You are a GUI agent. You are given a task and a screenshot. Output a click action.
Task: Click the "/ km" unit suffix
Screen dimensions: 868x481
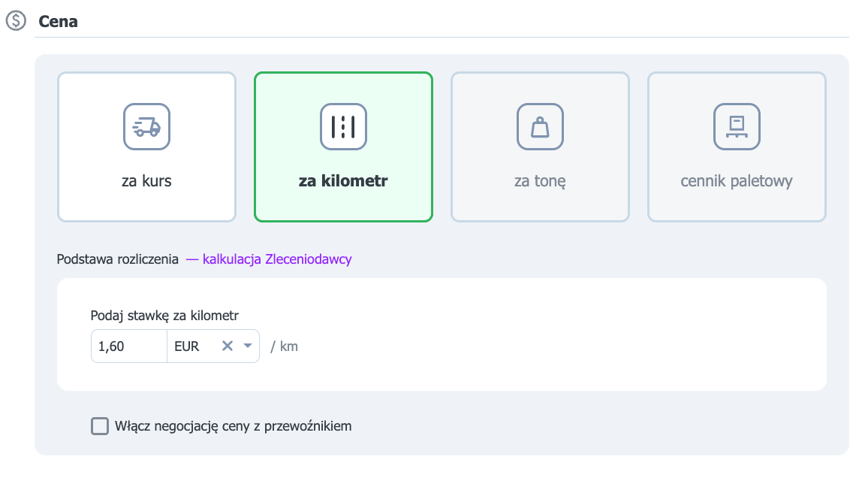(x=284, y=346)
